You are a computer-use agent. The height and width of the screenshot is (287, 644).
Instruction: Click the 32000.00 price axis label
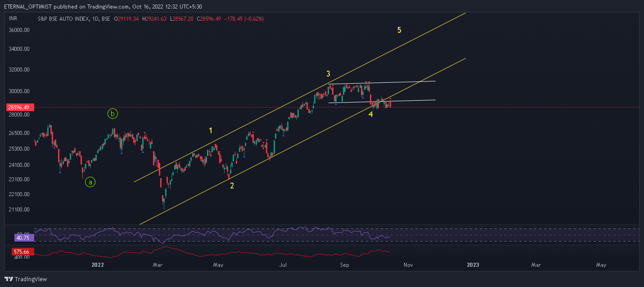[19, 70]
